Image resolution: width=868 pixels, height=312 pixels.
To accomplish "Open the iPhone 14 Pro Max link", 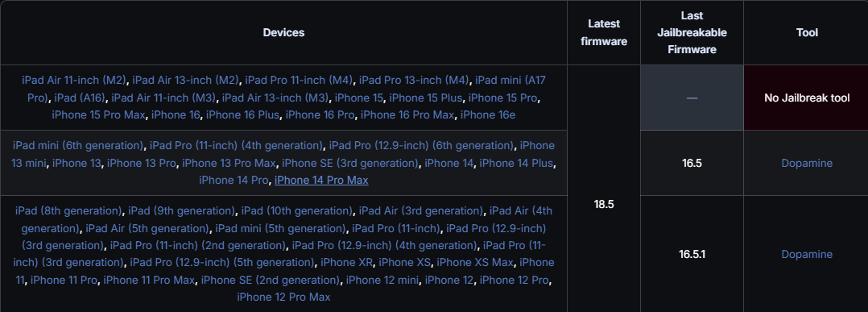I will (321, 180).
